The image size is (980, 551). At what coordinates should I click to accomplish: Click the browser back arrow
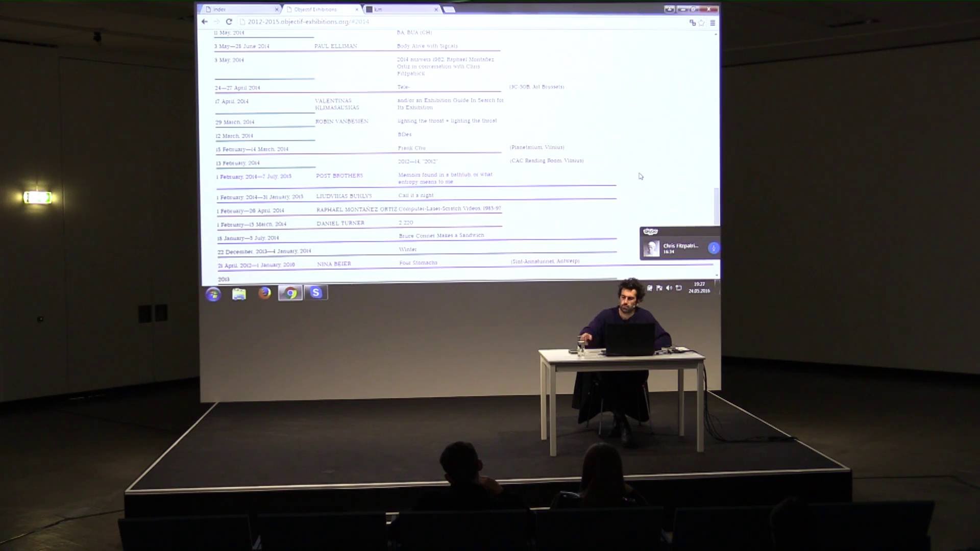(205, 21)
